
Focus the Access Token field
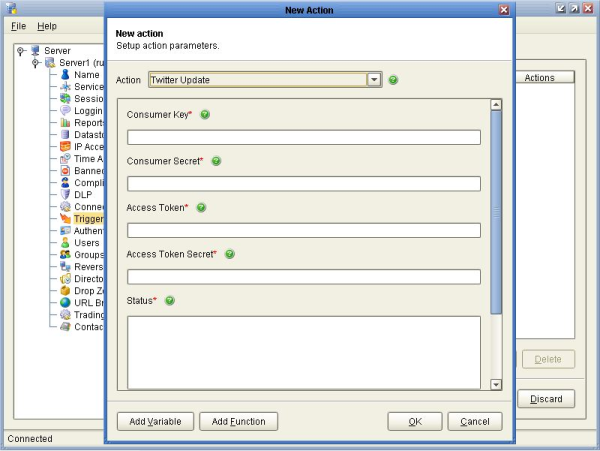pos(304,230)
